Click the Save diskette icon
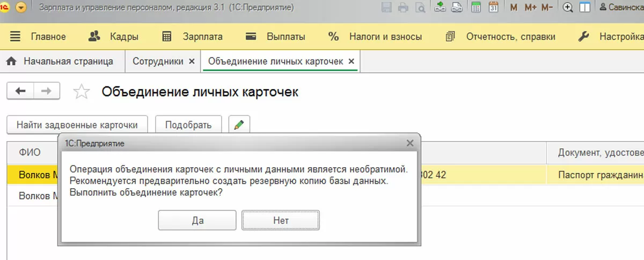The image size is (644, 260). [386, 8]
